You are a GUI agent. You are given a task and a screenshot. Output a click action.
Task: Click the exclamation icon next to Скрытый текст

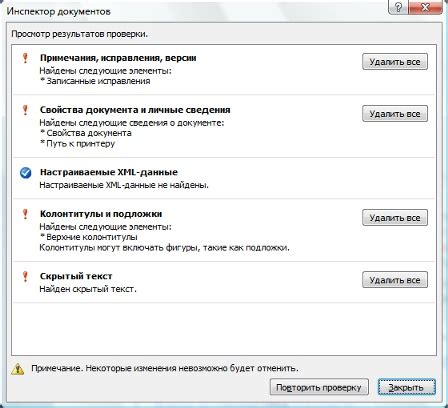click(x=25, y=276)
